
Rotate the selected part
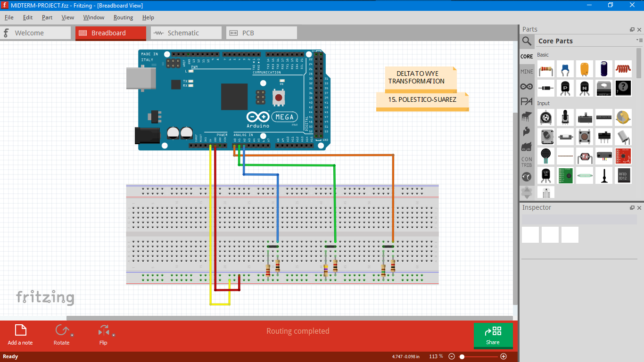tap(61, 335)
